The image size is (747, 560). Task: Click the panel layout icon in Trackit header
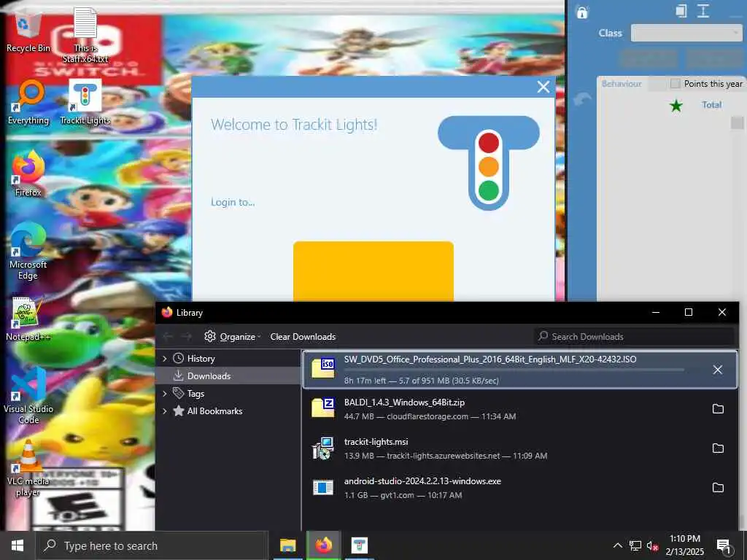click(681, 11)
